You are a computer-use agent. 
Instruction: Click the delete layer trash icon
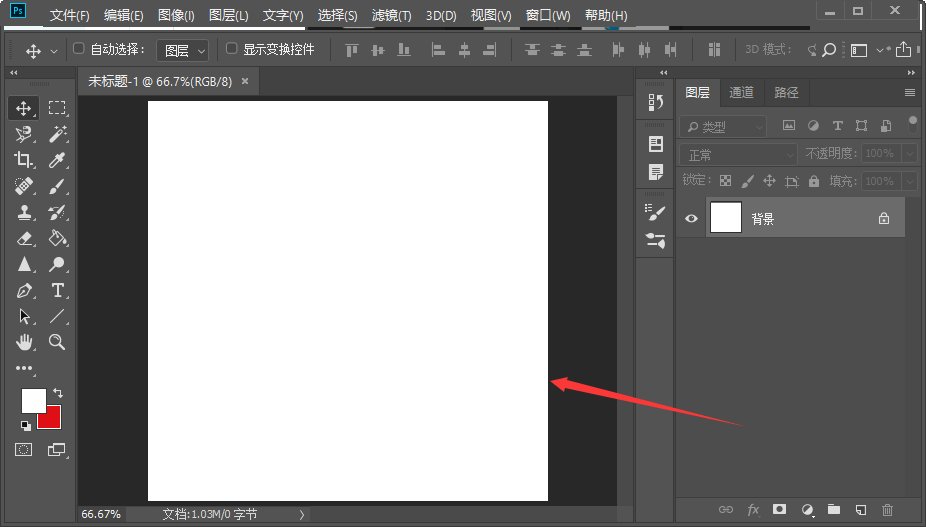pos(885,510)
